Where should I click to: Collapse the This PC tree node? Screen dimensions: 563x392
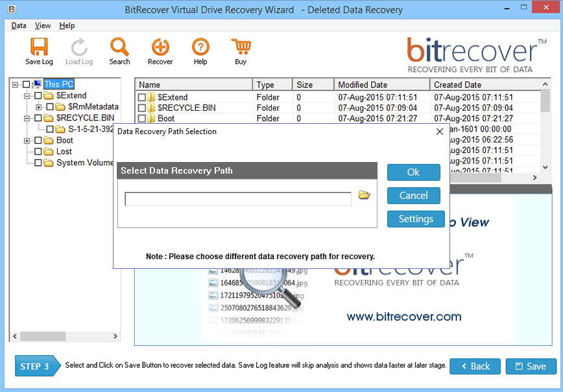pyautogui.click(x=15, y=85)
